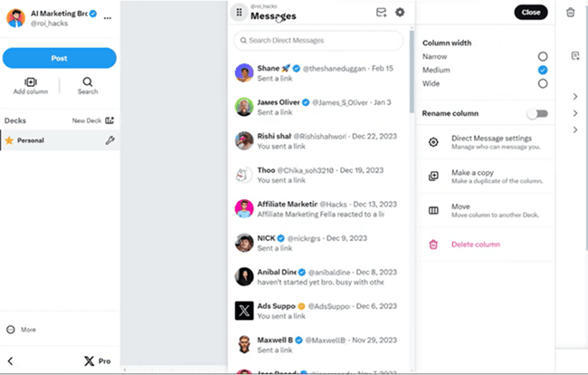This screenshot has height=375, width=588.
Task: Expand the More menu in the sidebar
Action: point(22,330)
